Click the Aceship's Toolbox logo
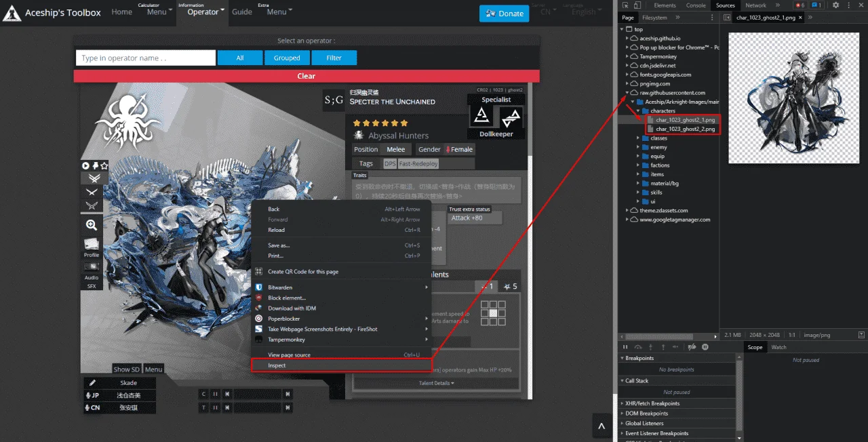This screenshot has width=868, height=442. (12, 13)
